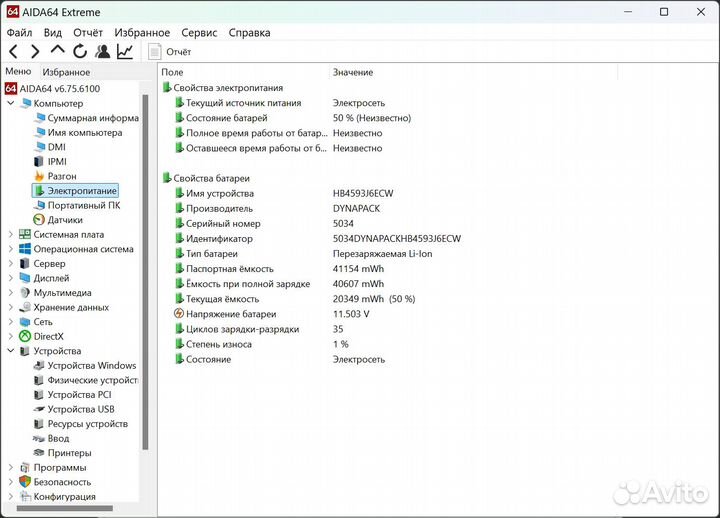Image resolution: width=720 pixels, height=518 pixels.
Task: Maximize the AIDA64 window
Action: pos(664,12)
